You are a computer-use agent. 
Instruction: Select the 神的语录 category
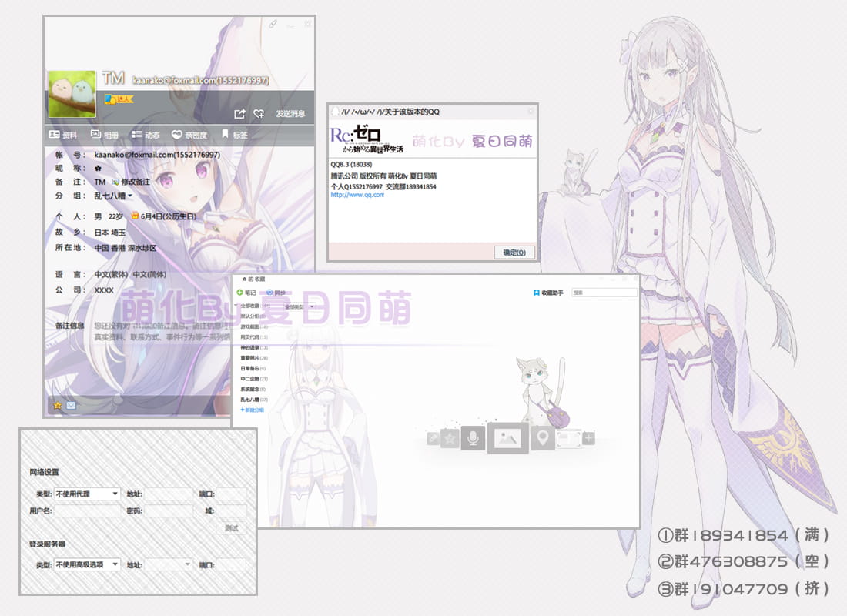coord(254,347)
